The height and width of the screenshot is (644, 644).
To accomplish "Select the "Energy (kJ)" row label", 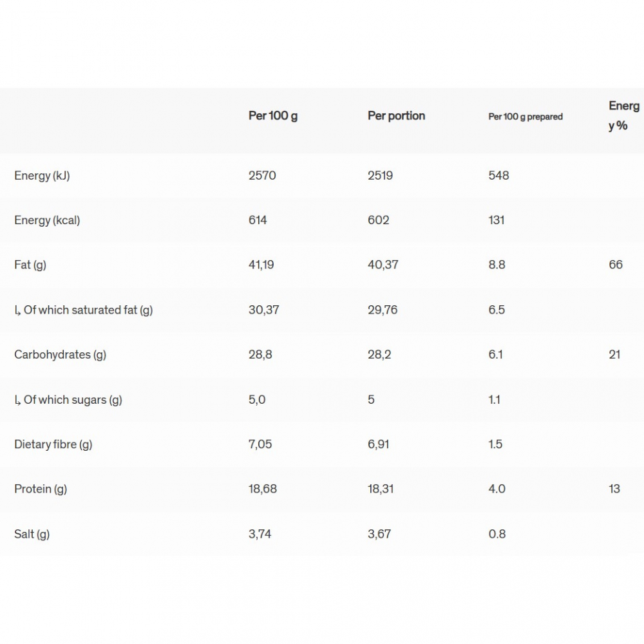I will tap(42, 176).
